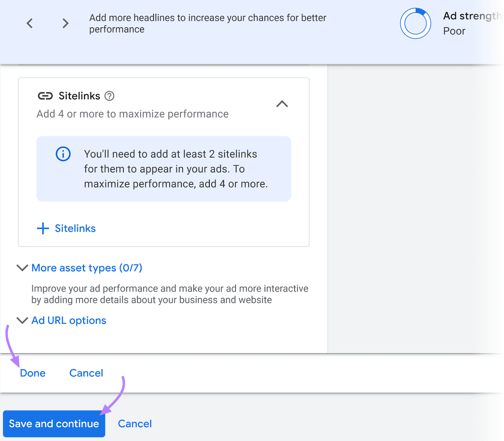Screen dimensions: 504x441
Task: Click Cancel beside Save and continue
Action: click(x=135, y=424)
